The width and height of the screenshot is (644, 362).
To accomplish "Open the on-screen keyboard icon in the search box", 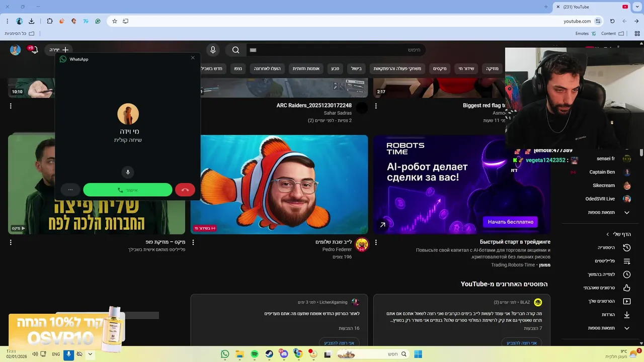I will coord(253,50).
